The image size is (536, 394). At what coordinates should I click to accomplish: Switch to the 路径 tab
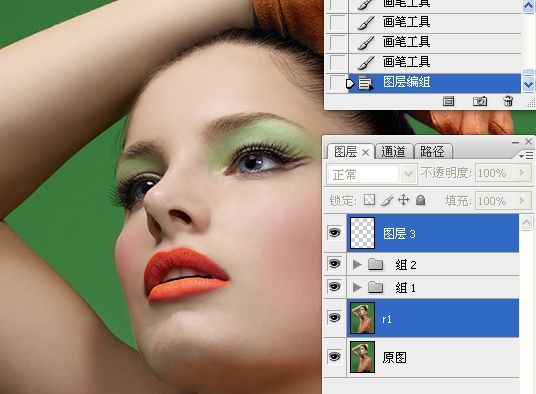[x=432, y=151]
